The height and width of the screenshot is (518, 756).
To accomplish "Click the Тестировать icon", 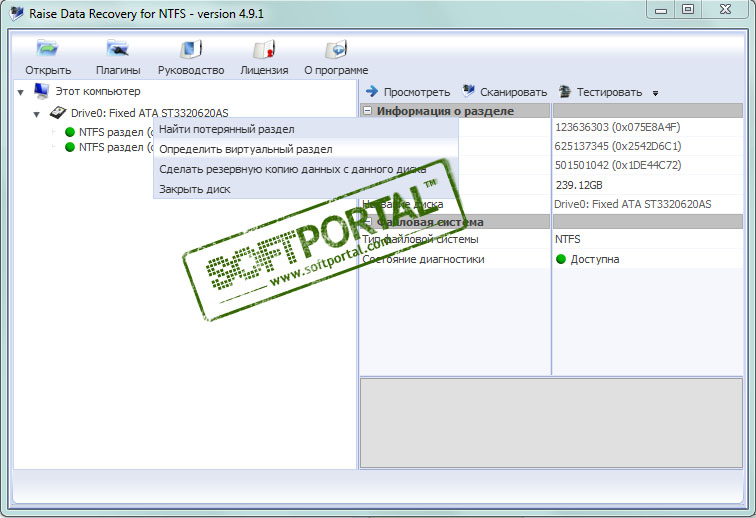I will pos(565,91).
